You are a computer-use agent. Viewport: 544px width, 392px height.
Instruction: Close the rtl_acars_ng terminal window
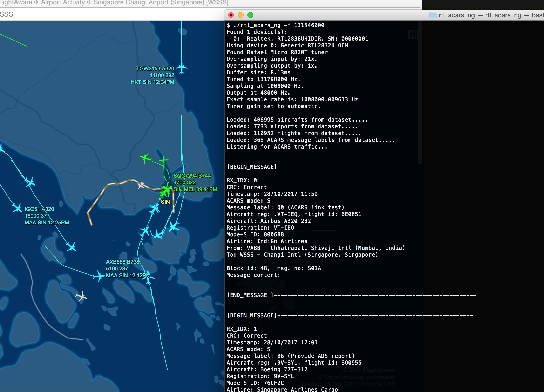(231, 15)
